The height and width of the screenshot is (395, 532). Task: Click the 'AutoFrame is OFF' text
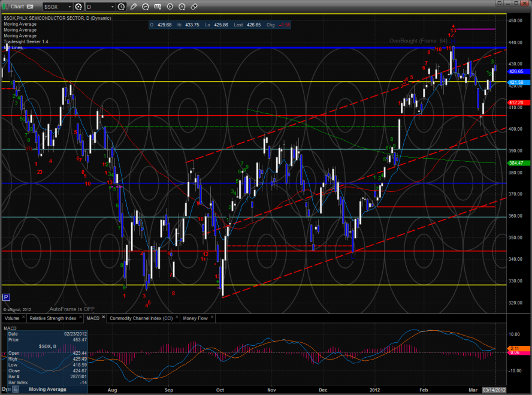tap(72, 309)
